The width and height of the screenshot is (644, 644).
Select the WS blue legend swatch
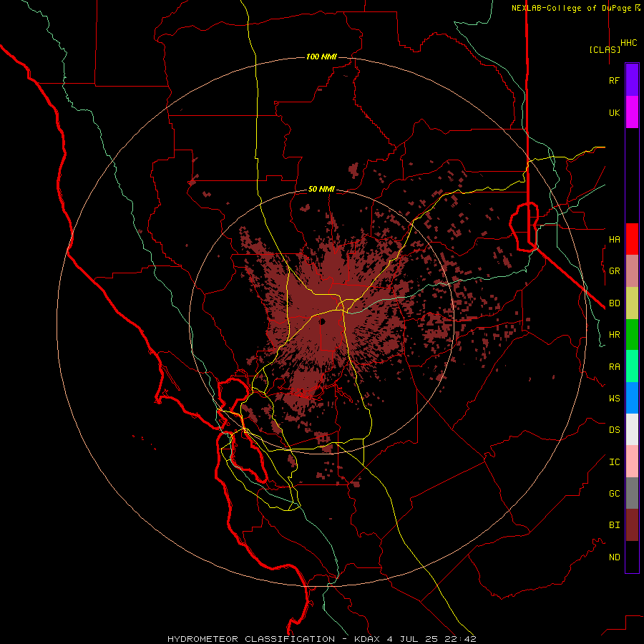pos(632,398)
